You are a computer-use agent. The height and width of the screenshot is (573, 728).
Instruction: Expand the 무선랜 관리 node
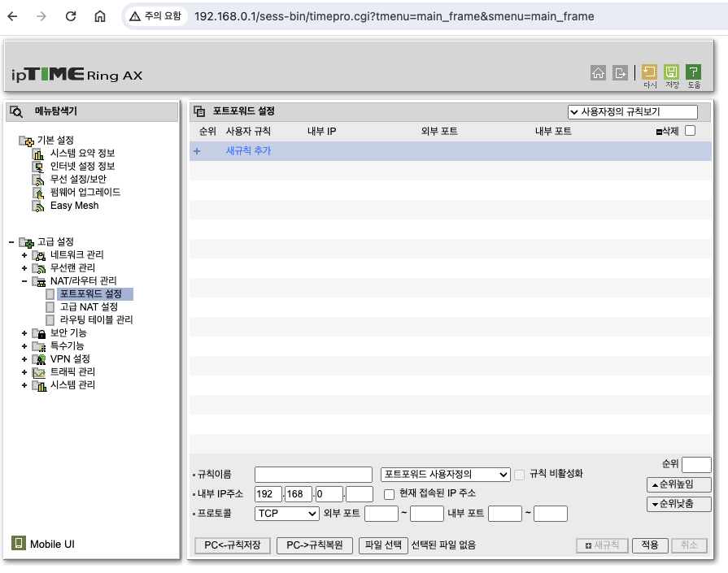(24, 268)
